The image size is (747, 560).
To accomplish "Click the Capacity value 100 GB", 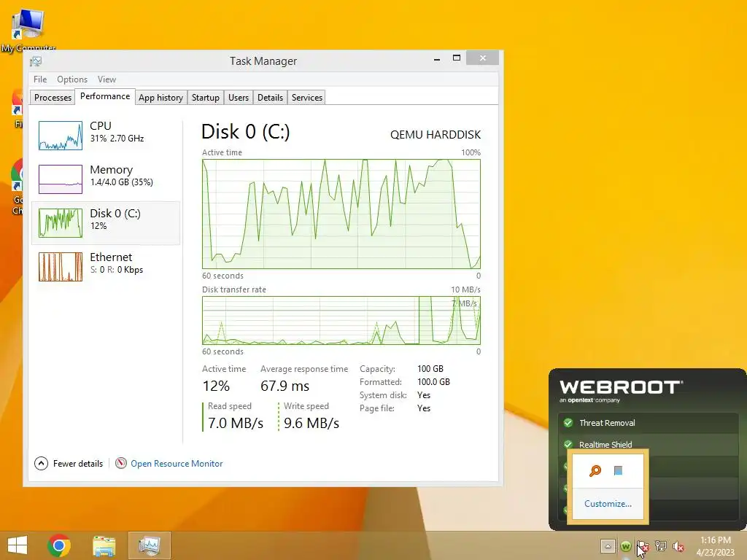I will click(x=430, y=368).
